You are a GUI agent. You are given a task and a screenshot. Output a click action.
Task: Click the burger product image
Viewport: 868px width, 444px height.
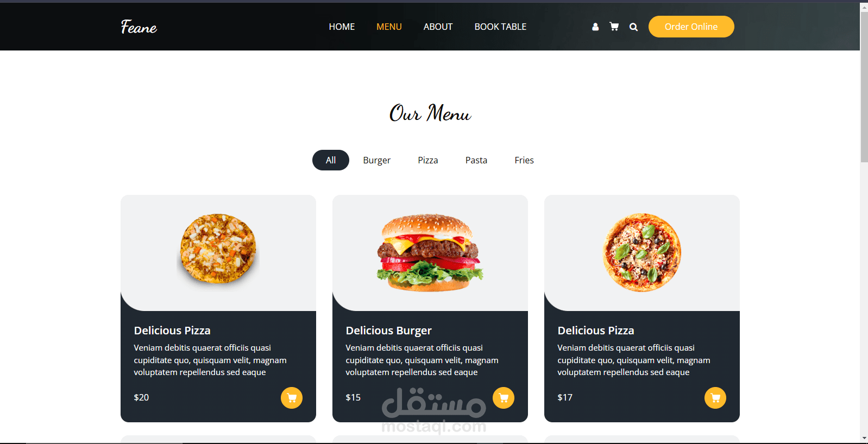click(430, 253)
